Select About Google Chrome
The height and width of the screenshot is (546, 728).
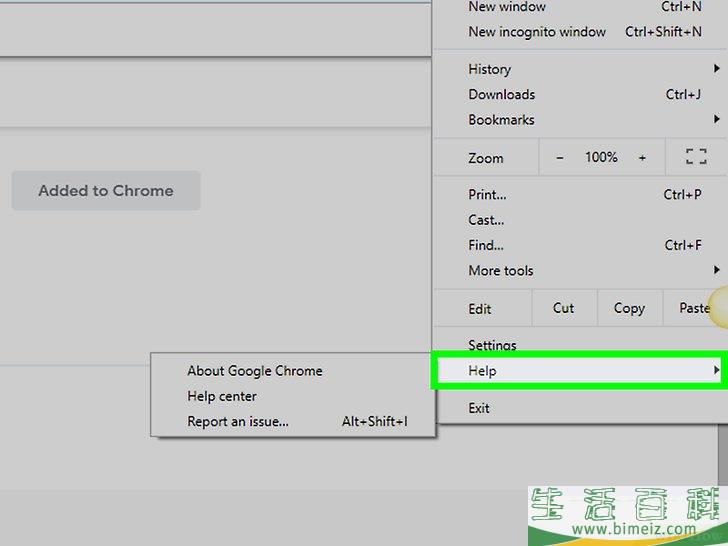[x=255, y=371]
